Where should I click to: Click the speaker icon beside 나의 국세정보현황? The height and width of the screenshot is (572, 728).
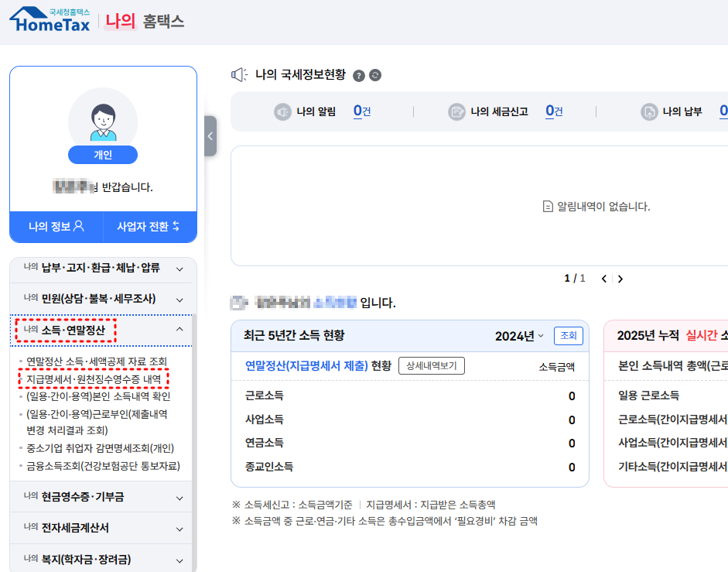tap(239, 74)
